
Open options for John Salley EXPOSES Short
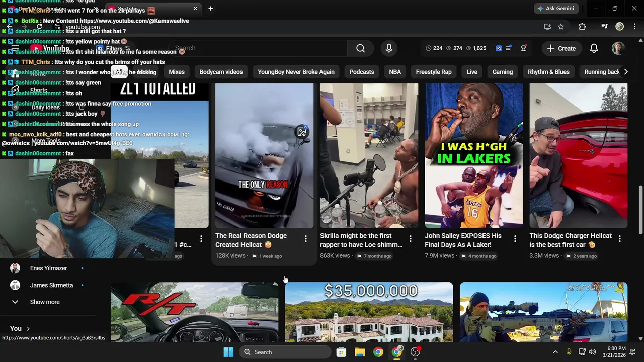tap(515, 239)
